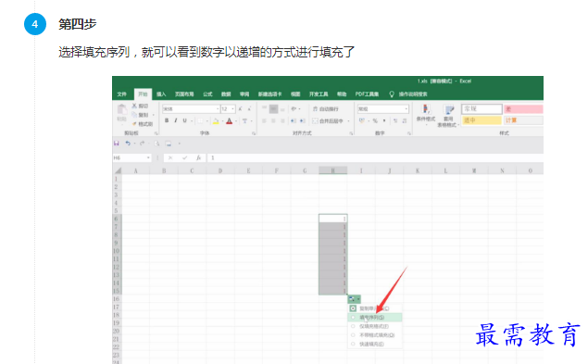The height and width of the screenshot is (364, 588).
Task: Open Customize Quick Access Toolbar arrow
Action: tap(180, 144)
